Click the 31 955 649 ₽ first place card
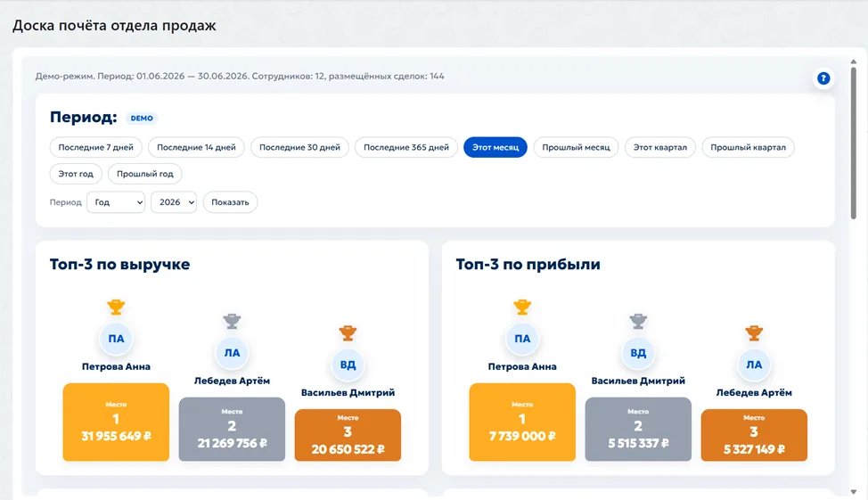 [x=116, y=422]
